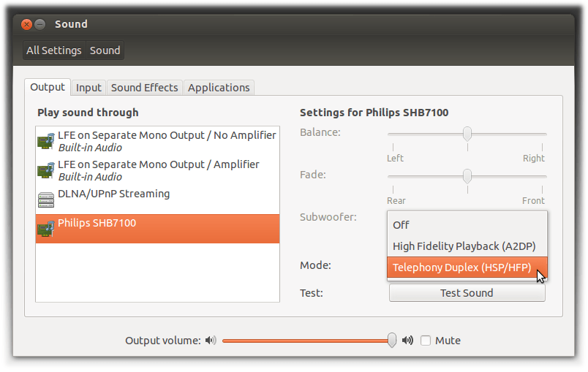588x372 pixels.
Task: Click the low volume speaker icon
Action: [x=211, y=341]
